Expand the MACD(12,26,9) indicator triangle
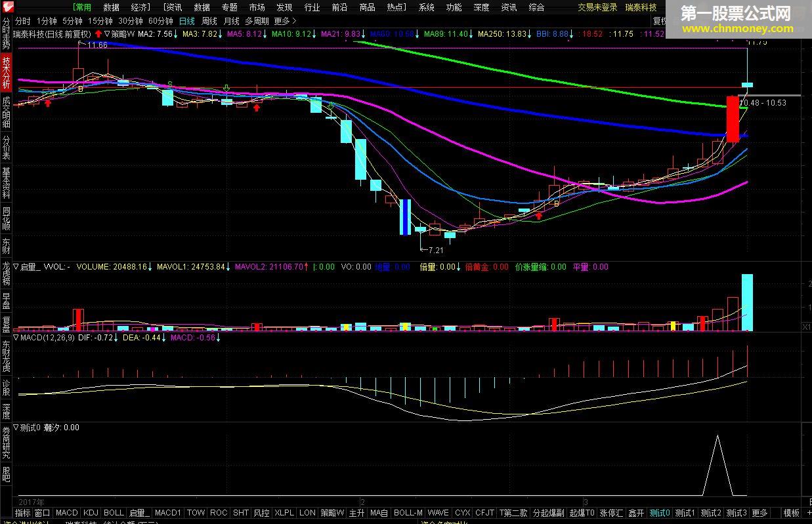Image resolution: width=812 pixels, height=524 pixels. pyautogui.click(x=16, y=338)
